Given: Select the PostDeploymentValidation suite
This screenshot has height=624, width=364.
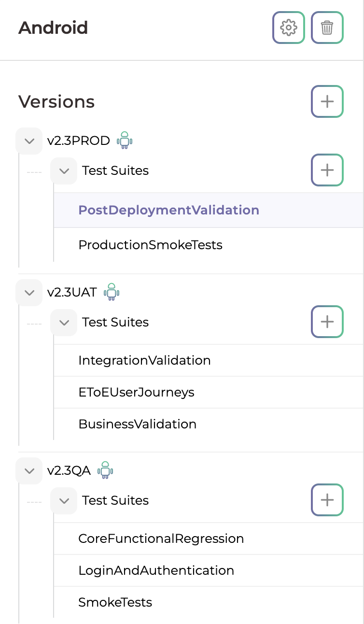Looking at the screenshot, I should [168, 210].
